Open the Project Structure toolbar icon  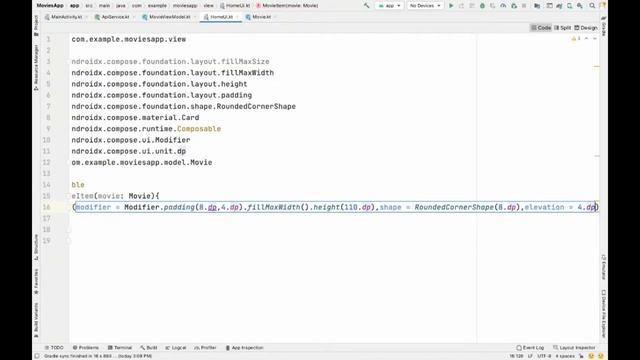[x=537, y=6]
